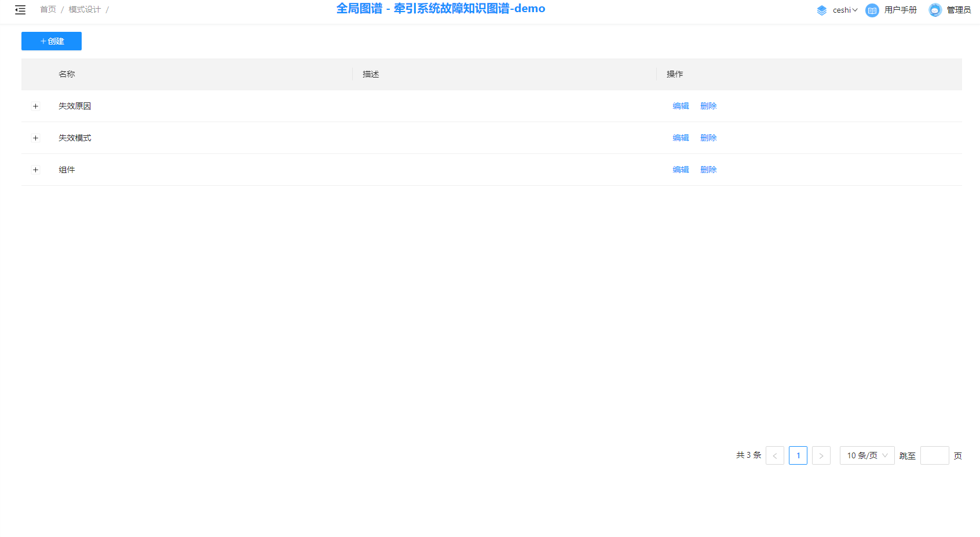The height and width of the screenshot is (537, 980).
Task: Click the layers icon beside ceshi
Action: click(821, 10)
